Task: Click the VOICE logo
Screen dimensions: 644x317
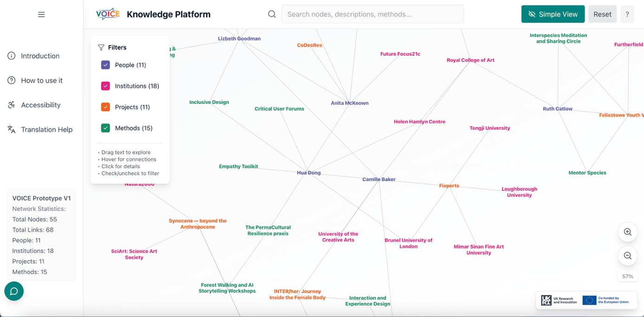Action: point(108,14)
